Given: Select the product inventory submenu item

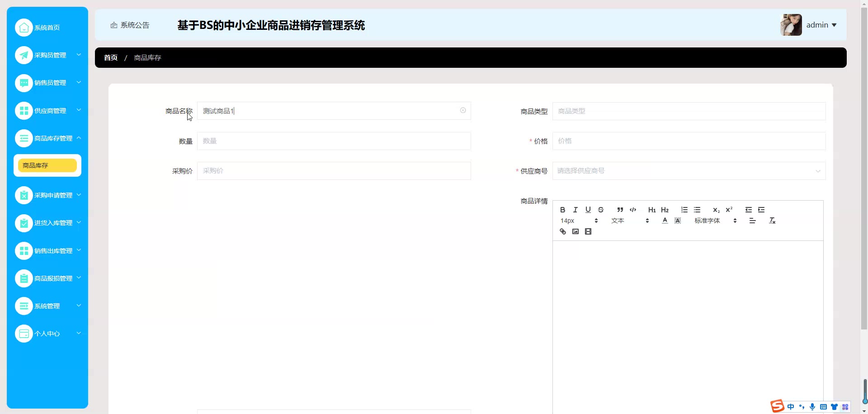Looking at the screenshot, I should pos(47,165).
